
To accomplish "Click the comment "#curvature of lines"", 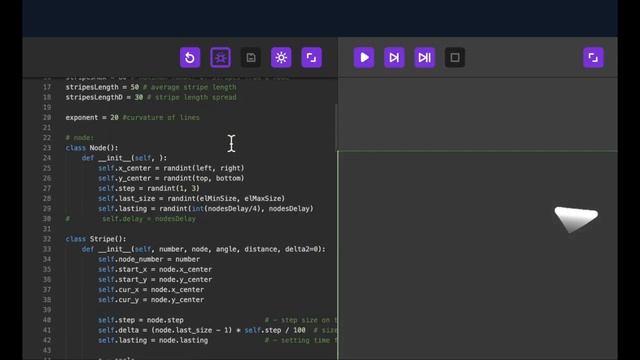I will pyautogui.click(x=161, y=118).
